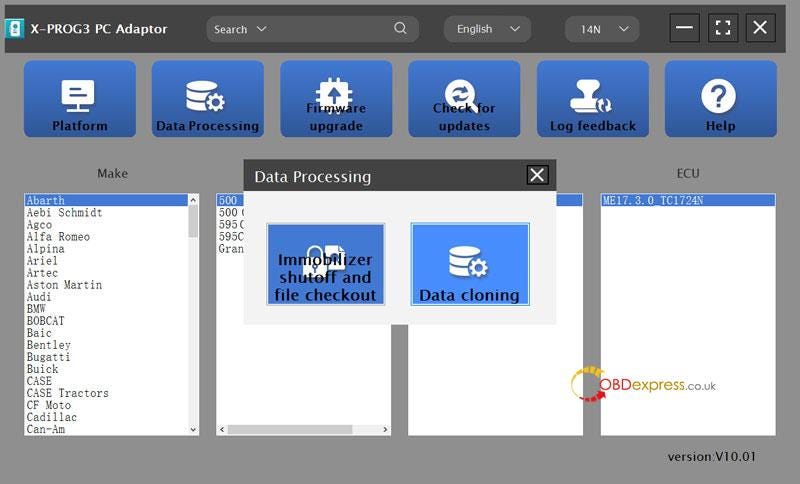Select Cadillac make

pyautogui.click(x=107, y=417)
